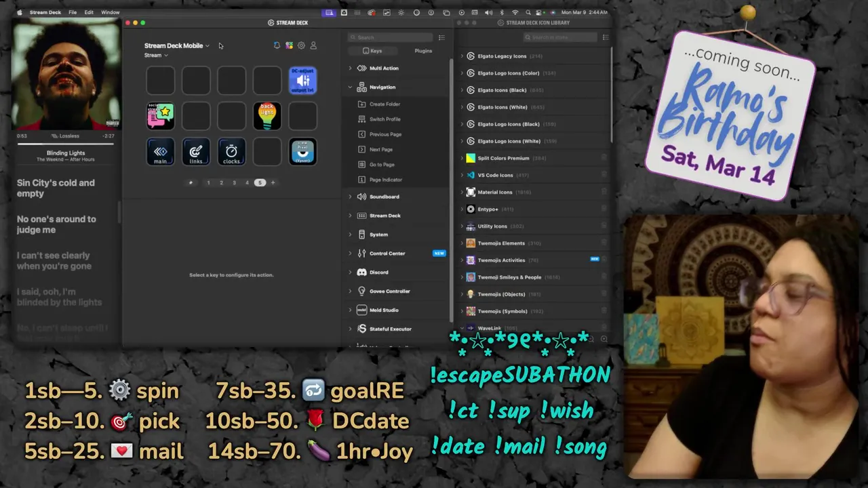
Task: Click the Govee Controller icon
Action: click(x=362, y=291)
